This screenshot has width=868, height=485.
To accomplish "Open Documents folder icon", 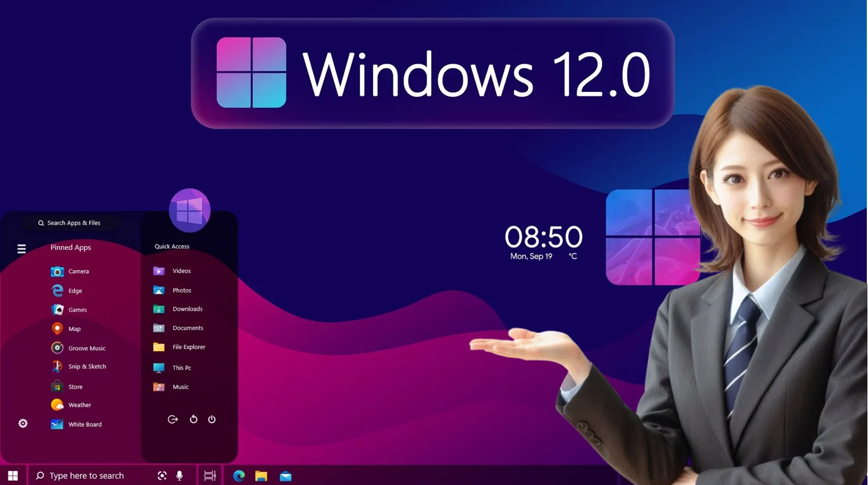I will tap(159, 328).
